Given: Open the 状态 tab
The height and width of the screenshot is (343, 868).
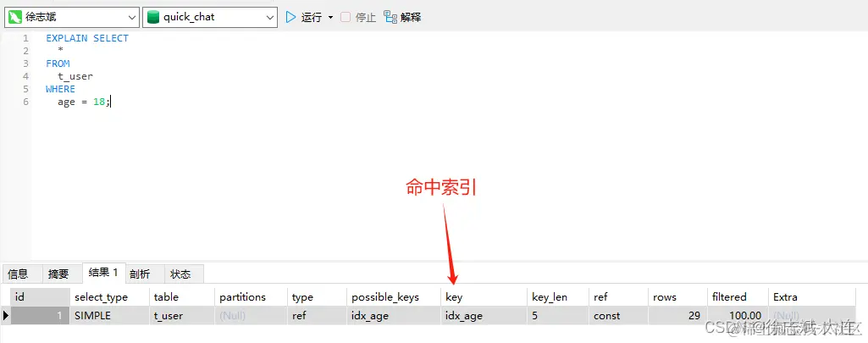Looking at the screenshot, I should pyautogui.click(x=180, y=274).
